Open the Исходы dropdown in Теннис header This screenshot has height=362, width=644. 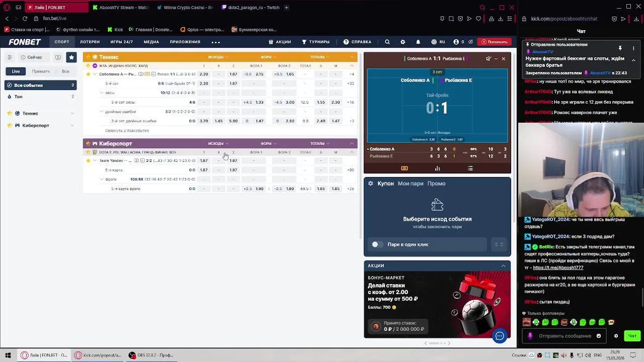coord(218,57)
